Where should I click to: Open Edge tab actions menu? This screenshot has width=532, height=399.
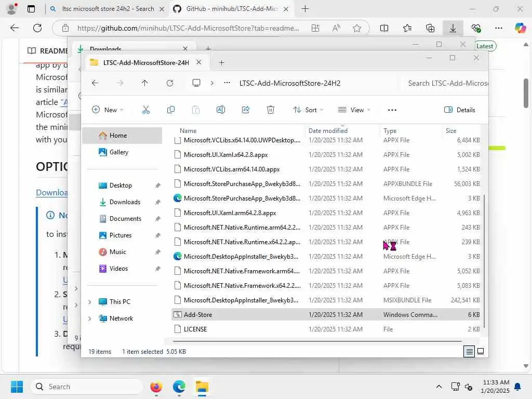click(x=31, y=9)
